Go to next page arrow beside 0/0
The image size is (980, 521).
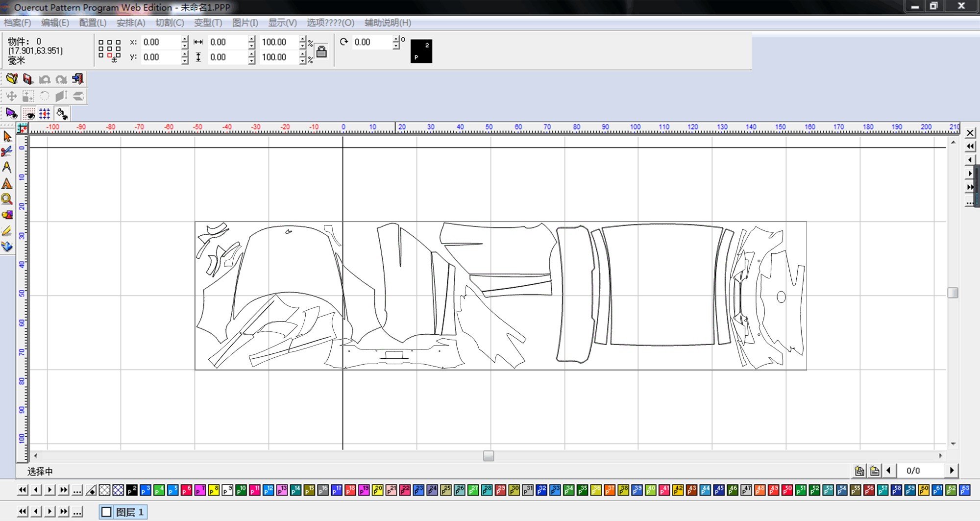pos(952,471)
